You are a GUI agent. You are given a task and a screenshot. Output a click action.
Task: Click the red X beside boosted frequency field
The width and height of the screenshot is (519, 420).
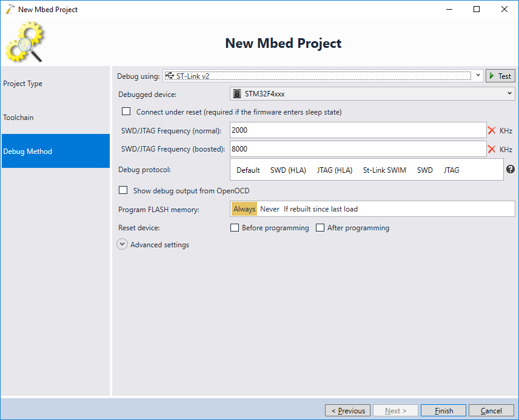[492, 149]
